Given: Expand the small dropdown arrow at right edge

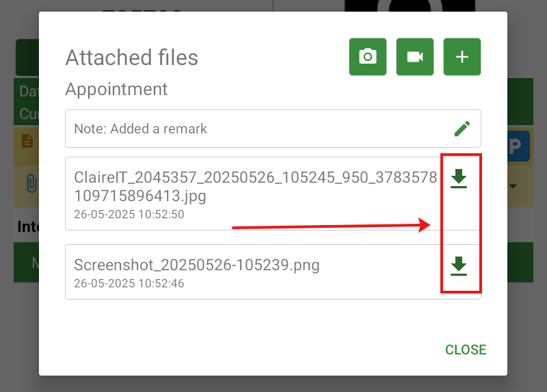Looking at the screenshot, I should (512, 186).
